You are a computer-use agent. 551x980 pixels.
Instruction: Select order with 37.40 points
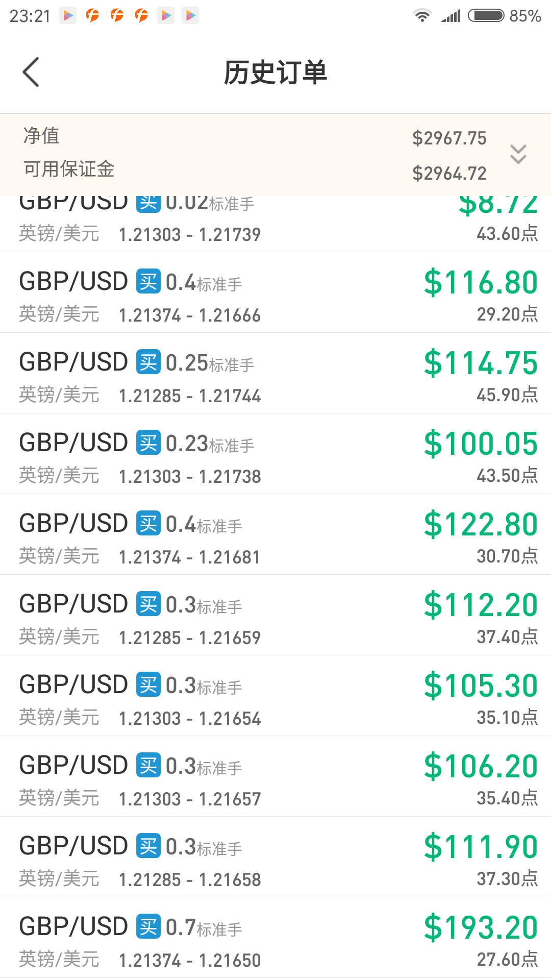(x=275, y=615)
